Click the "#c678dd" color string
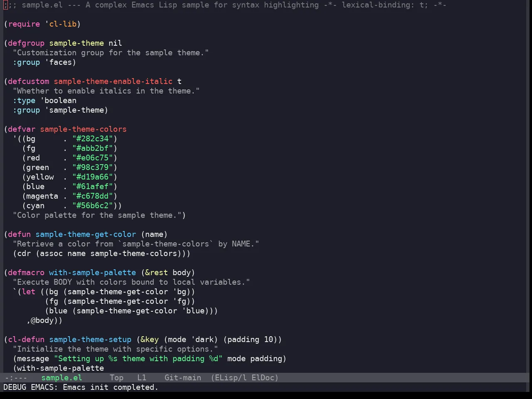Screen dimensions: 532x399 tap(92, 196)
